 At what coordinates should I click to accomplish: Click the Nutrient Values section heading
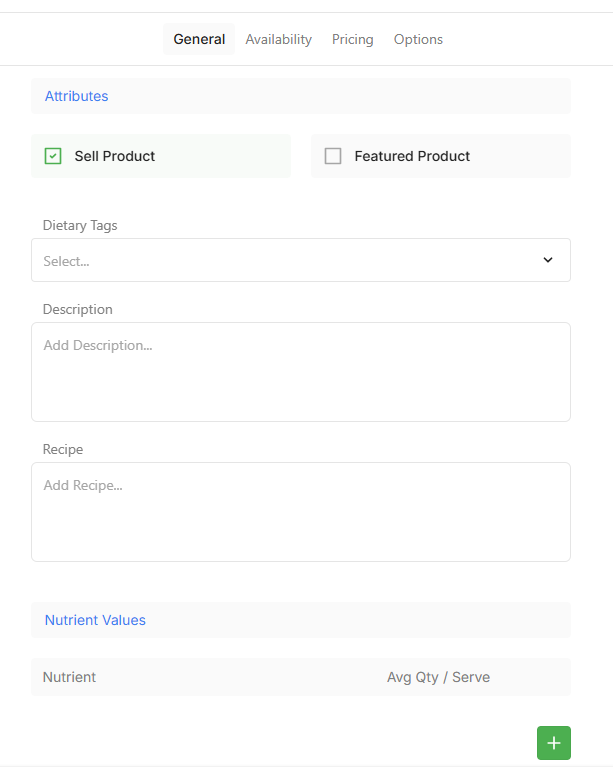(95, 620)
